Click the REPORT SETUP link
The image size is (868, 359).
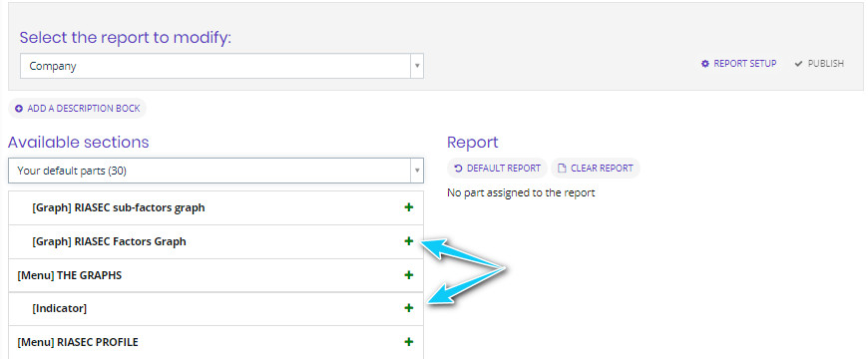(739, 64)
